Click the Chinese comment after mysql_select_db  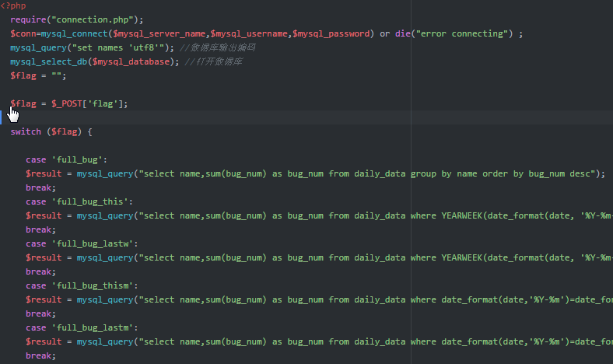pos(213,61)
